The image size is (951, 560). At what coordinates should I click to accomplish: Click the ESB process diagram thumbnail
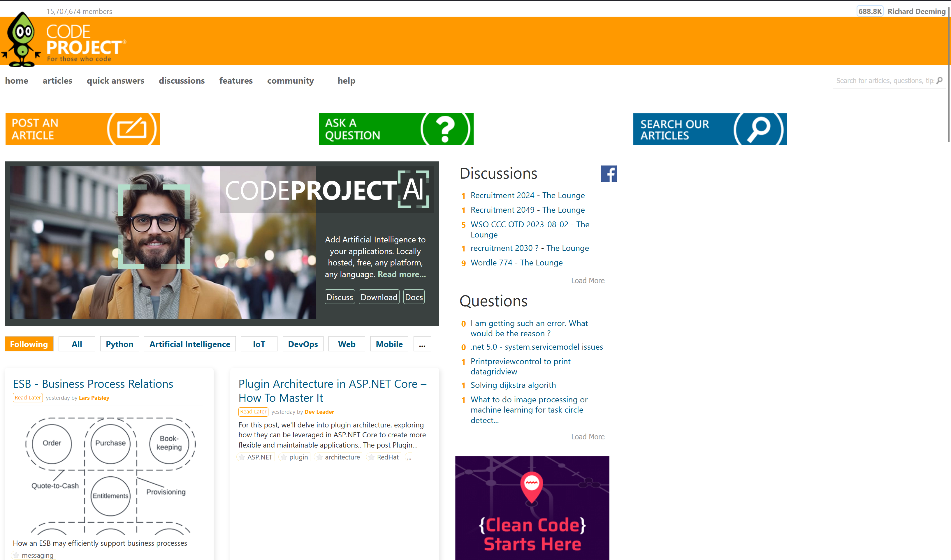pos(110,476)
